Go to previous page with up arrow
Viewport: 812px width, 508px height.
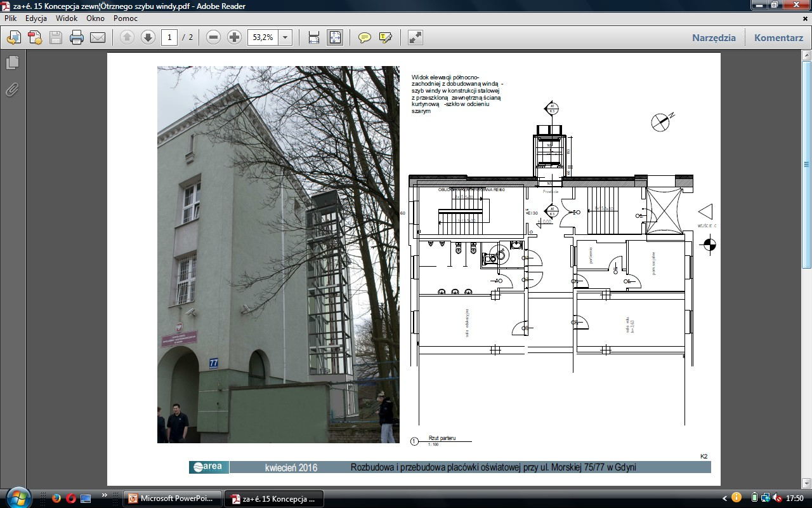click(x=127, y=37)
